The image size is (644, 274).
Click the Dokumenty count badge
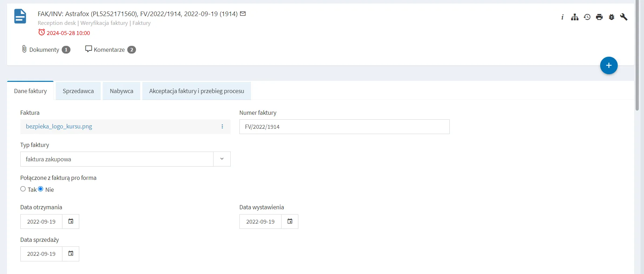point(66,50)
